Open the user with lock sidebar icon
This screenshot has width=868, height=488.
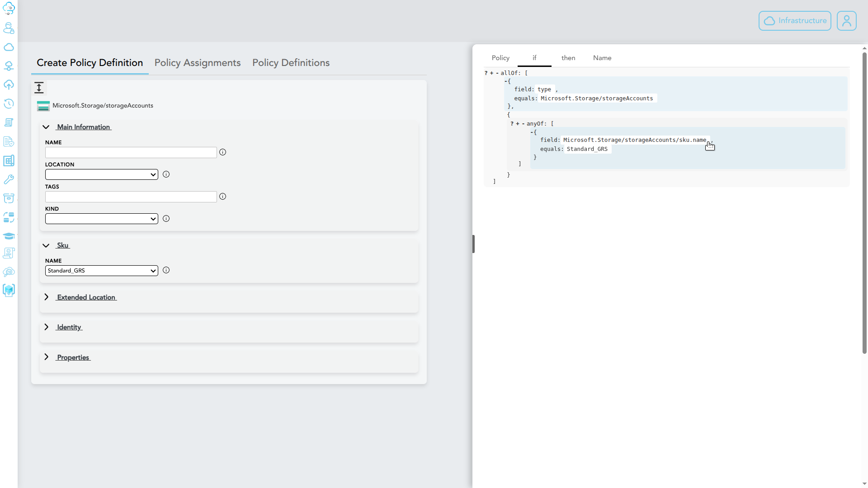(x=9, y=28)
